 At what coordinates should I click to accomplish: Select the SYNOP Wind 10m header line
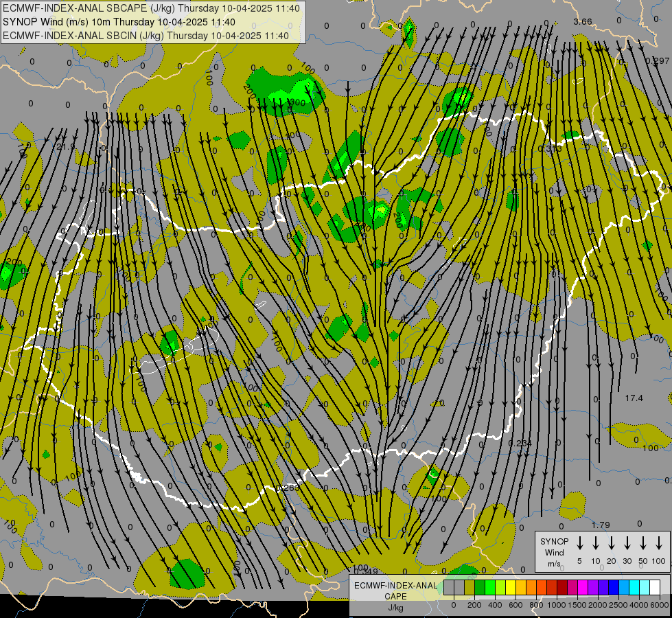click(x=119, y=22)
